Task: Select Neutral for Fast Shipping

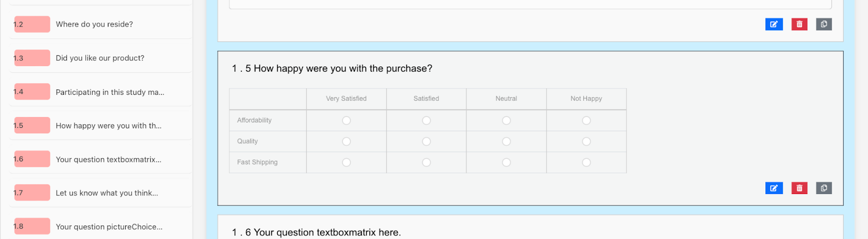Action: tap(506, 163)
